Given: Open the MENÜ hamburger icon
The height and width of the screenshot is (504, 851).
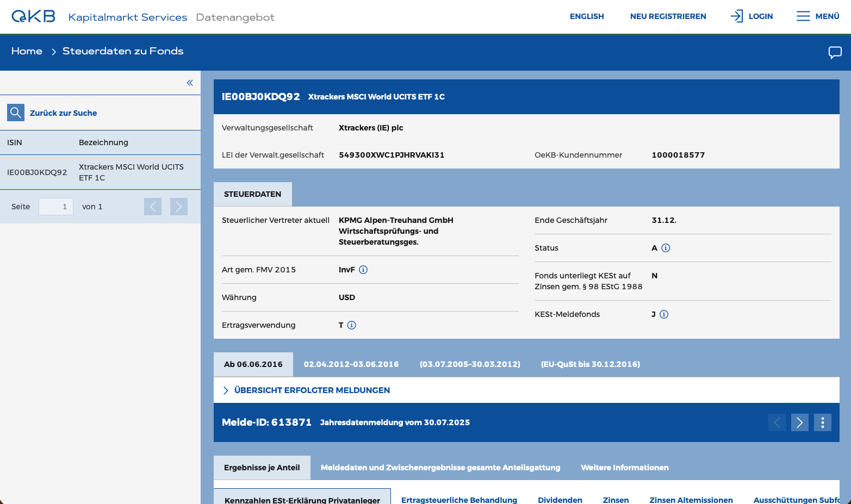Looking at the screenshot, I should 803,16.
